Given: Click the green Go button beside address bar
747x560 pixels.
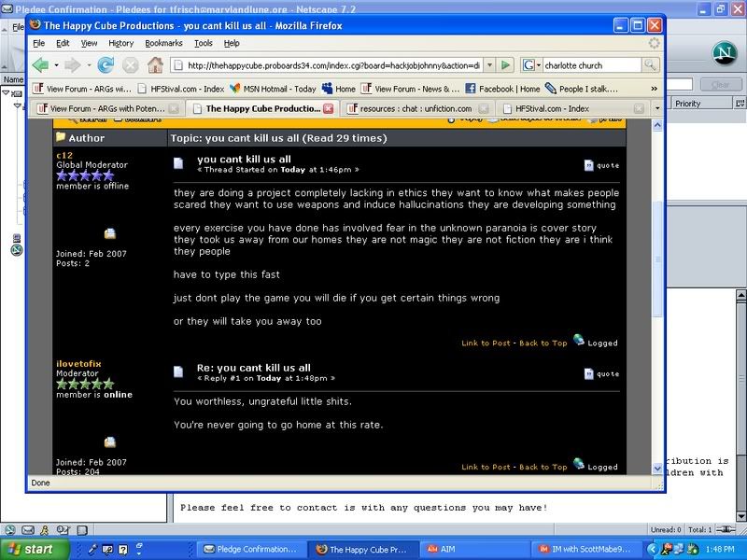Looking at the screenshot, I should point(505,65).
